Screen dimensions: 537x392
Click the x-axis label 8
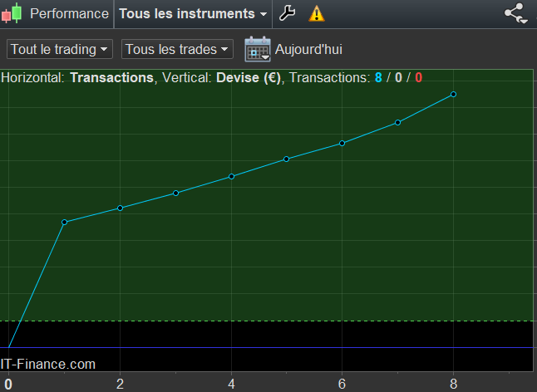[453, 385]
